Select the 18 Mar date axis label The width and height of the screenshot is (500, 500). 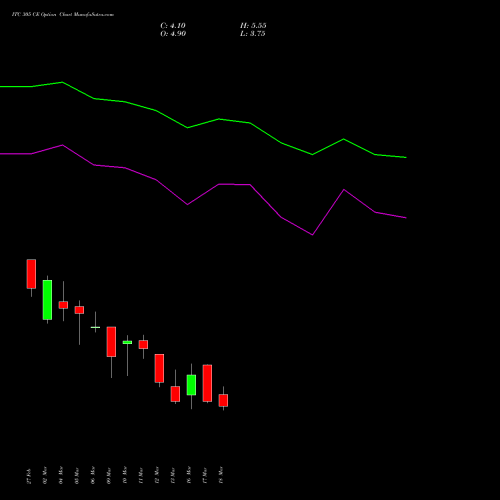pyautogui.click(x=221, y=475)
